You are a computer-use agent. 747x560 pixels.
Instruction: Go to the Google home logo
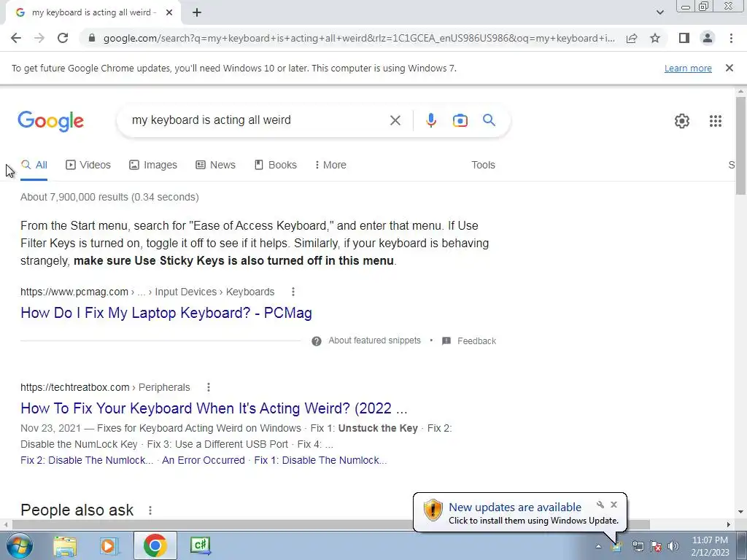tap(50, 121)
